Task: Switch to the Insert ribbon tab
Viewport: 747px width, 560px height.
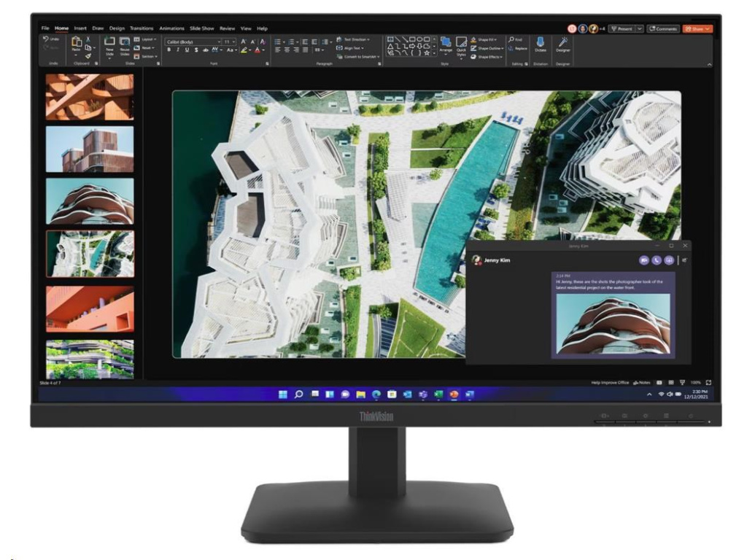Action: [x=80, y=28]
